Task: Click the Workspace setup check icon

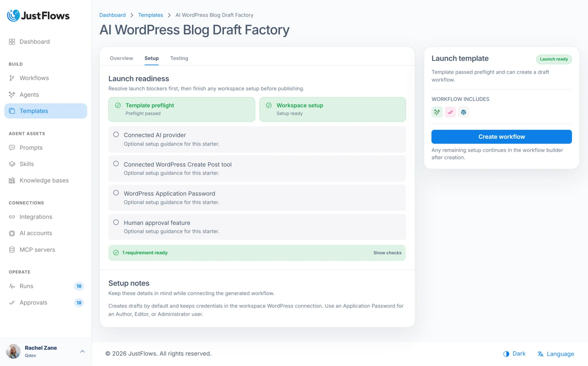Action: (269, 105)
